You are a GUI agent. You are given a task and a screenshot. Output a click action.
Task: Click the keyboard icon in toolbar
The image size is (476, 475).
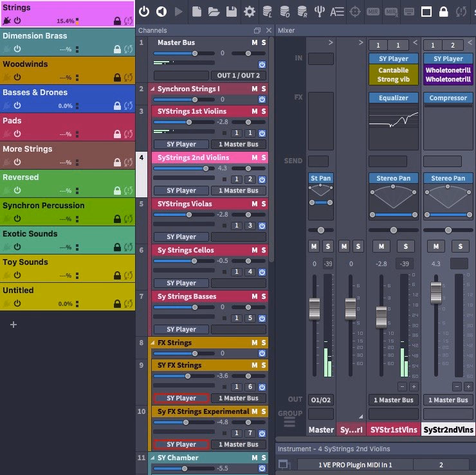[x=409, y=12]
